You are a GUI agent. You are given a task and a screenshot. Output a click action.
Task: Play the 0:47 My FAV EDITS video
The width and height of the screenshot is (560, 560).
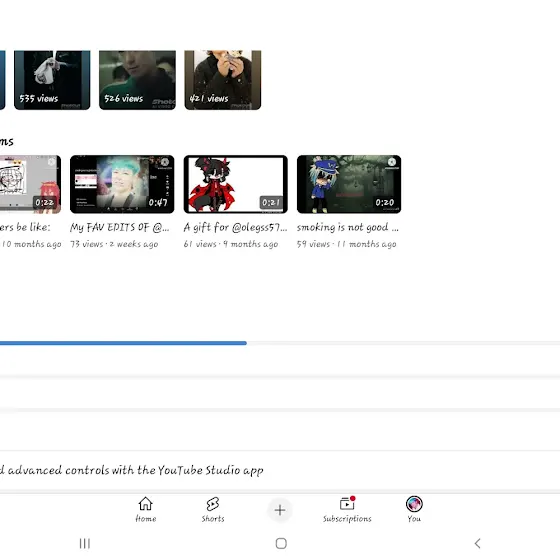pyautogui.click(x=122, y=184)
